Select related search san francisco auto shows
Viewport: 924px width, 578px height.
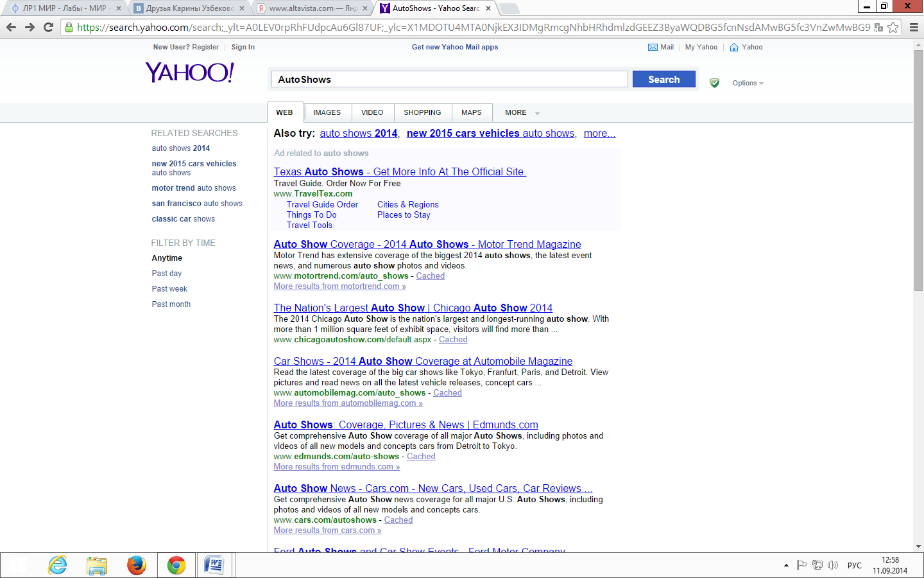click(197, 204)
